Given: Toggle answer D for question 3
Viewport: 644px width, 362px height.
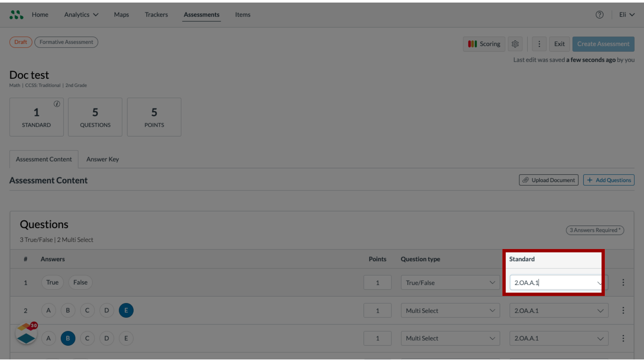Looking at the screenshot, I should coord(107,339).
